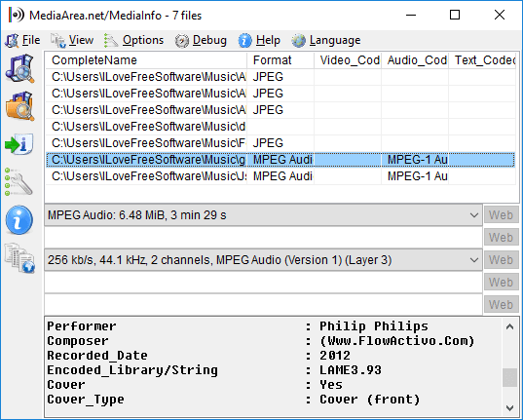Click the Performer value Philip Philips
This screenshot has width=523, height=420.
[374, 326]
